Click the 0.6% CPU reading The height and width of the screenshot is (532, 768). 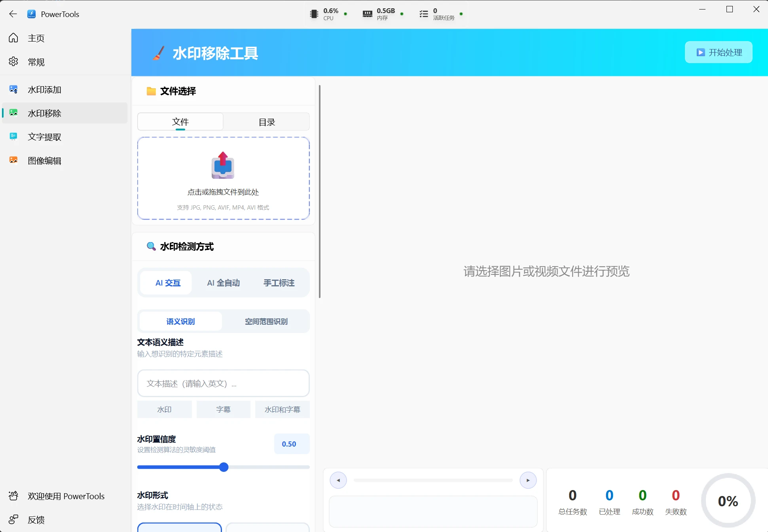coord(331,11)
